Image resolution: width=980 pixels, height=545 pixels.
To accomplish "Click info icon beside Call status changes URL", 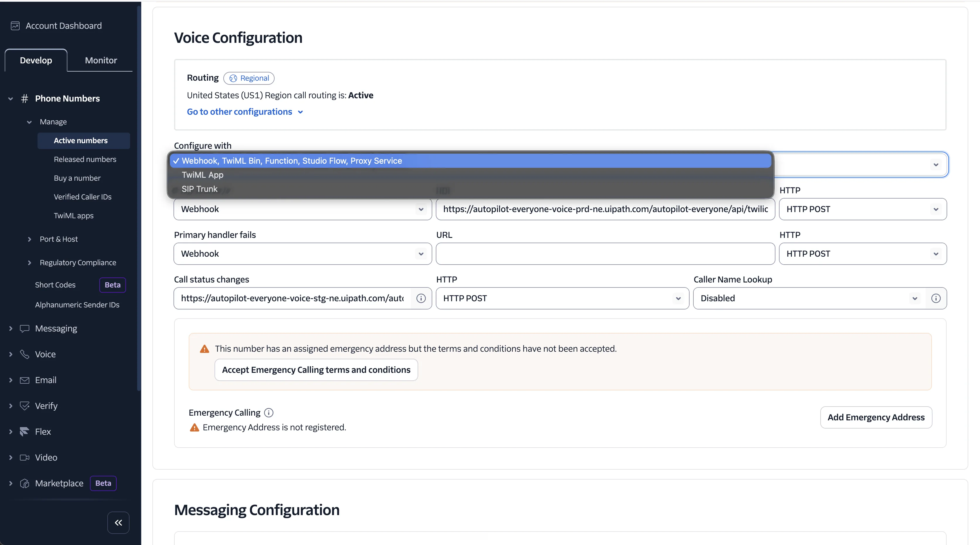I will point(421,298).
